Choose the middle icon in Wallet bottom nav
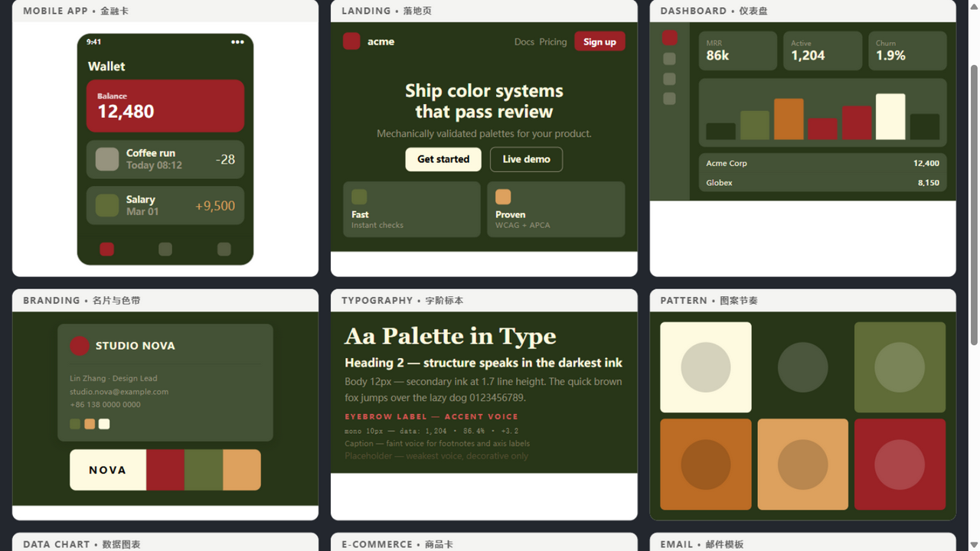 click(x=165, y=249)
